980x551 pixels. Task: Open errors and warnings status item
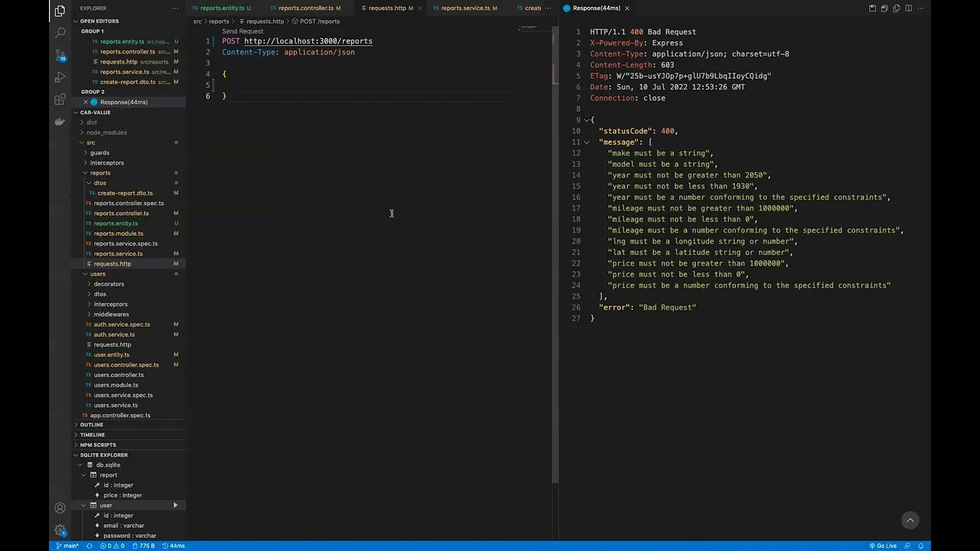click(x=112, y=546)
